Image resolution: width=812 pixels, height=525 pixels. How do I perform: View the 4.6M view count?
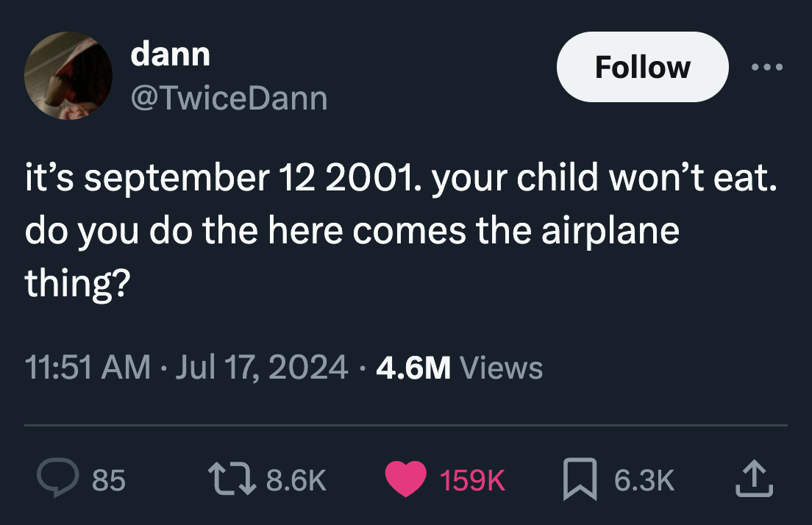413,367
